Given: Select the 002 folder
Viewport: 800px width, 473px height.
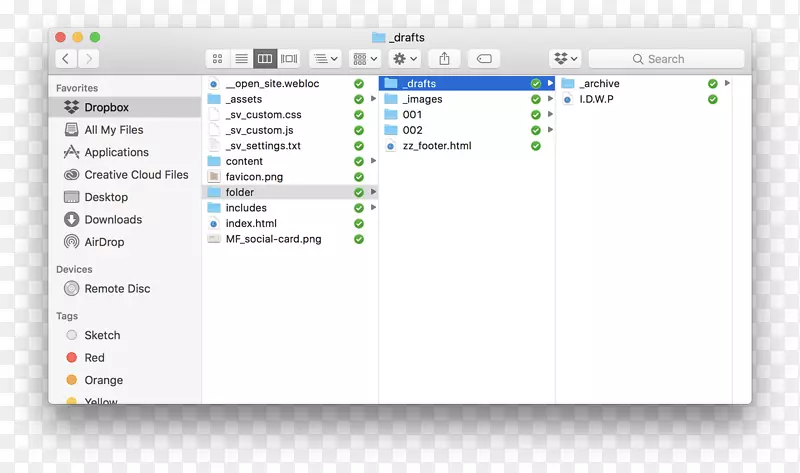Looking at the screenshot, I should point(467,130).
